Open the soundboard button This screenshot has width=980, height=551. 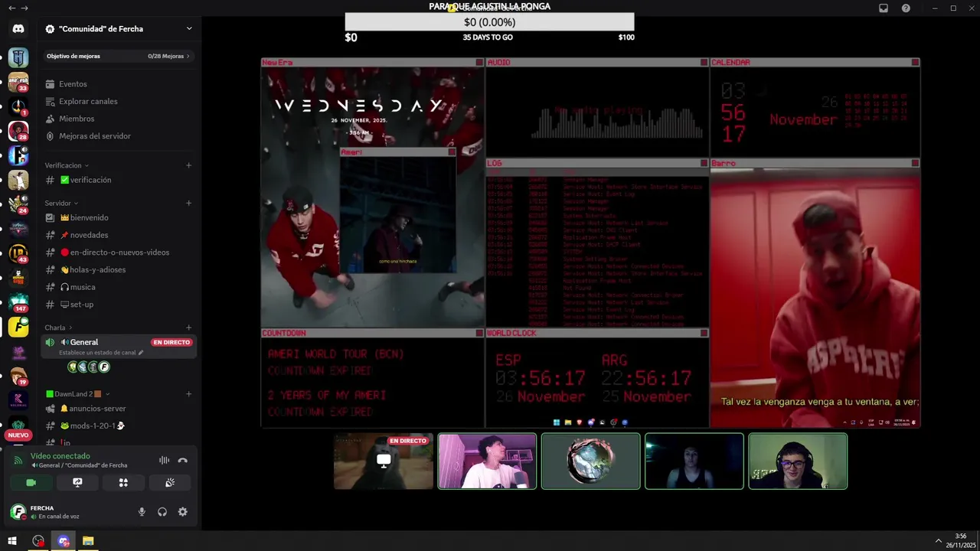(x=170, y=483)
